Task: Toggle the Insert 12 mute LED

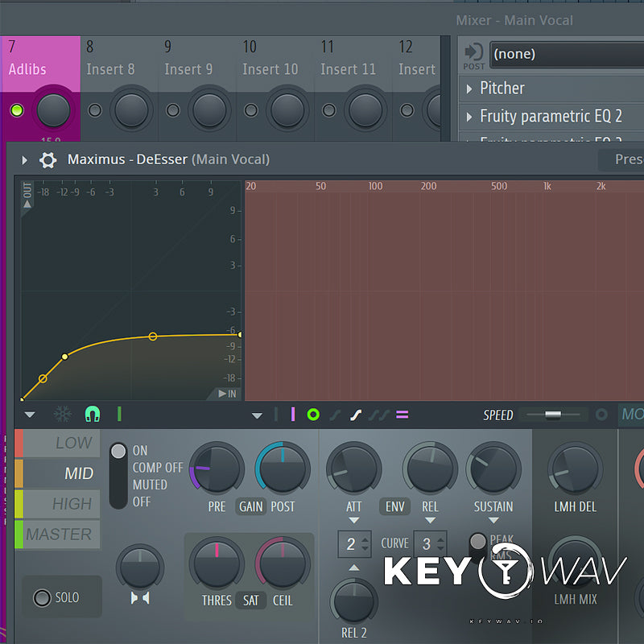Action: point(407,110)
